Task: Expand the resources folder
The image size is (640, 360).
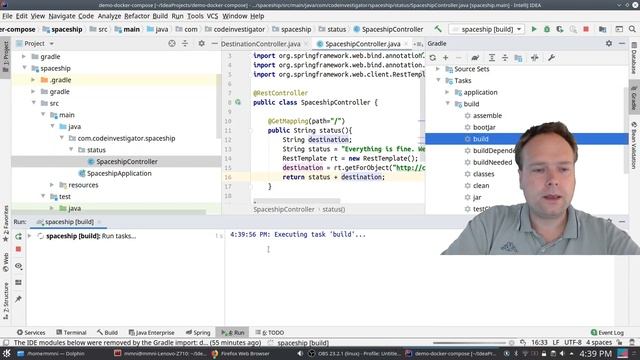Action: (52, 185)
